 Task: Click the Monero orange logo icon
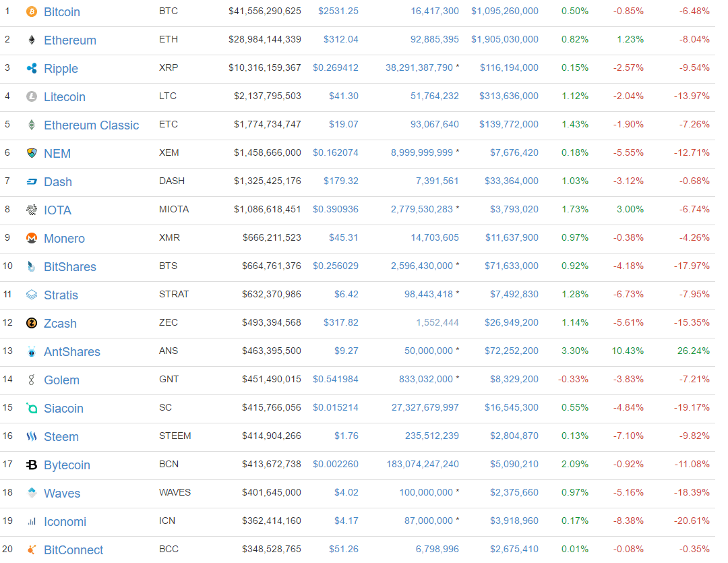(32, 238)
